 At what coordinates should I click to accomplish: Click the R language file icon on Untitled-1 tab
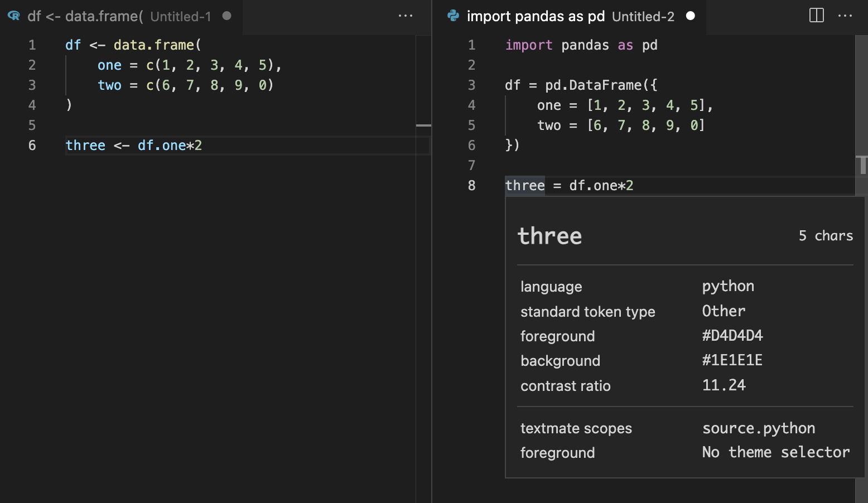[14, 16]
